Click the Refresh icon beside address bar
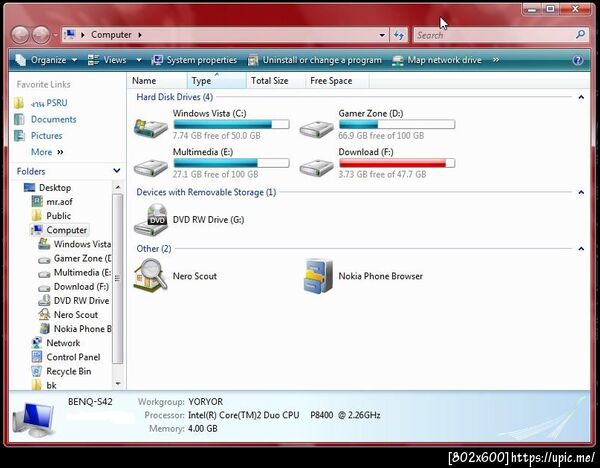The image size is (600, 468). [399, 35]
